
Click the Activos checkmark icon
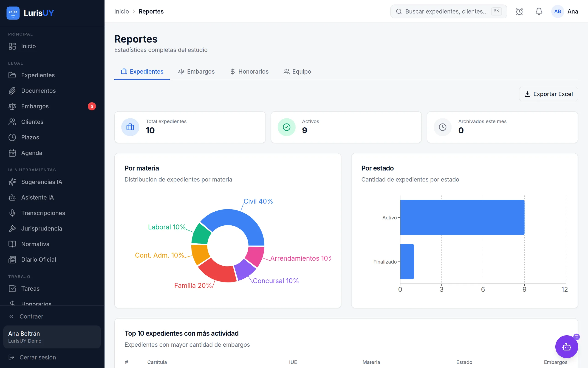pyautogui.click(x=287, y=127)
